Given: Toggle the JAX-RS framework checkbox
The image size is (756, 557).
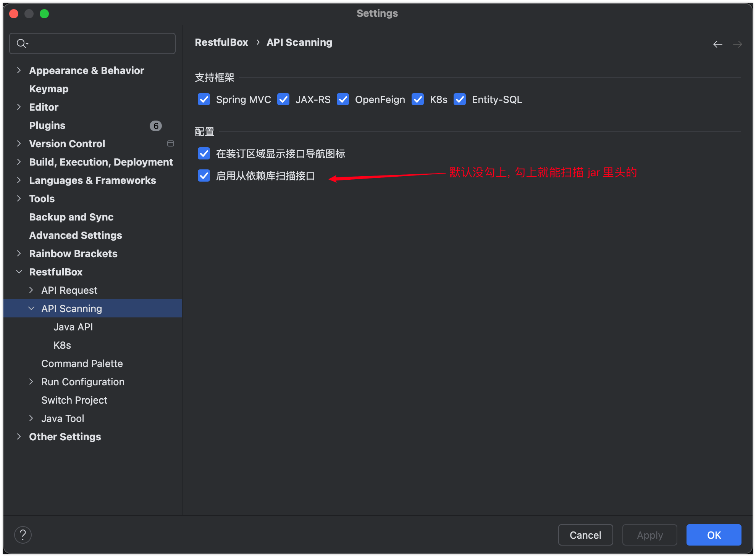Looking at the screenshot, I should pos(283,100).
